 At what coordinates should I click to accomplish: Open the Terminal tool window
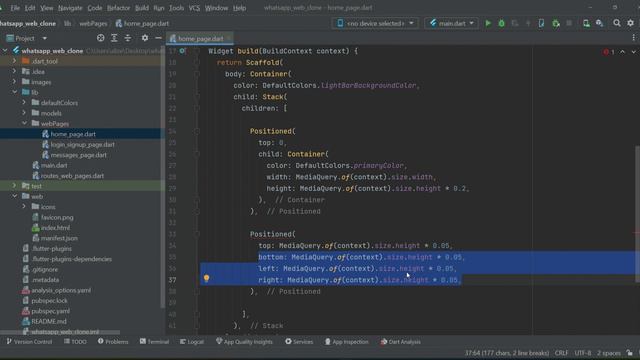pos(154,342)
